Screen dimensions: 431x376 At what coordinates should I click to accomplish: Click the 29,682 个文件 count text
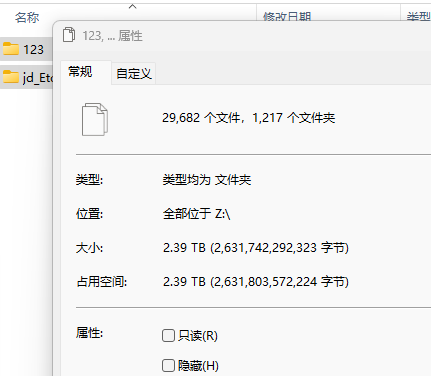pyautogui.click(x=201, y=118)
